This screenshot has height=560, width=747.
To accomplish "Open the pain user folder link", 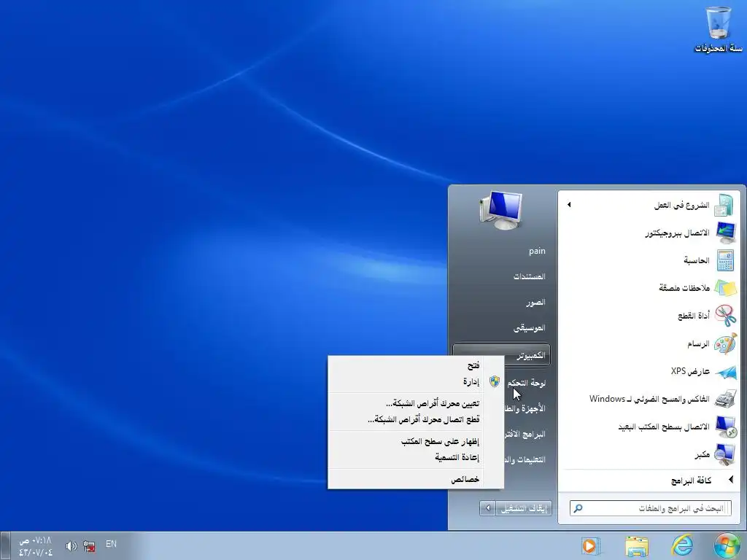I will [537, 251].
